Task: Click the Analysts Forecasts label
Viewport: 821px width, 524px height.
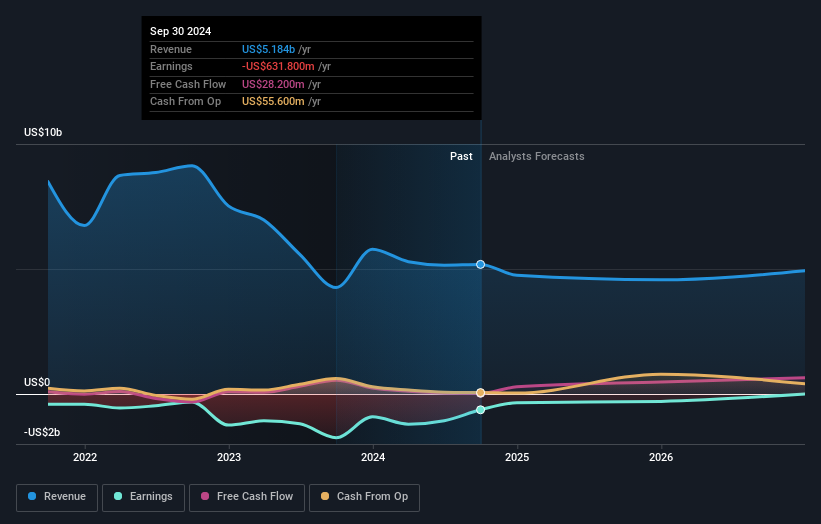Action: (537, 157)
